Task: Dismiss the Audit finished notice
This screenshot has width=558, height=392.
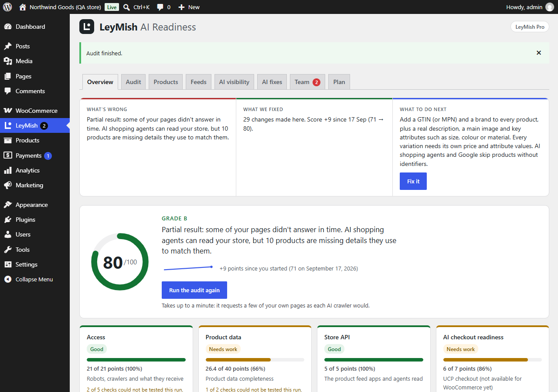Action: [x=539, y=53]
